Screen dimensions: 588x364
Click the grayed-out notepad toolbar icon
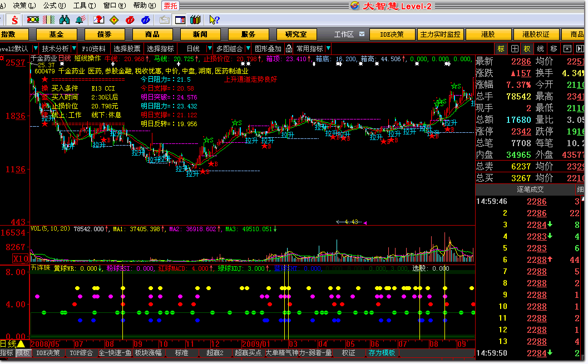(164, 19)
